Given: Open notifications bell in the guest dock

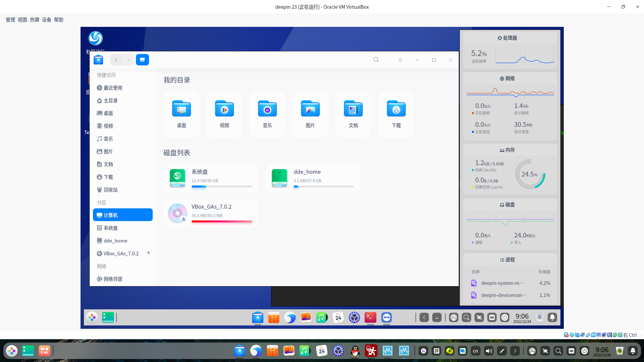Looking at the screenshot, I should (x=552, y=317).
